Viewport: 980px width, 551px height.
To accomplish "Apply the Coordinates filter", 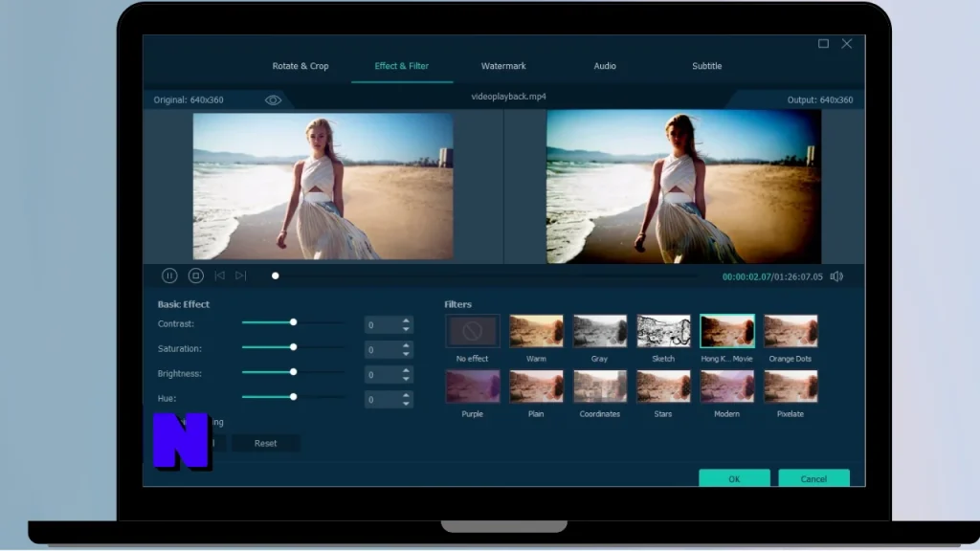I will pos(599,386).
